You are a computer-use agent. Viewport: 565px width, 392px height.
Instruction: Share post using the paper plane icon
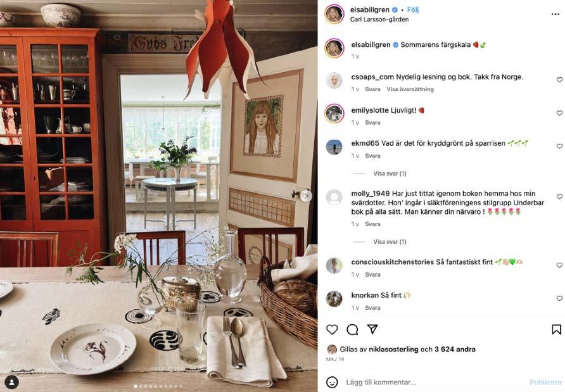click(x=372, y=329)
